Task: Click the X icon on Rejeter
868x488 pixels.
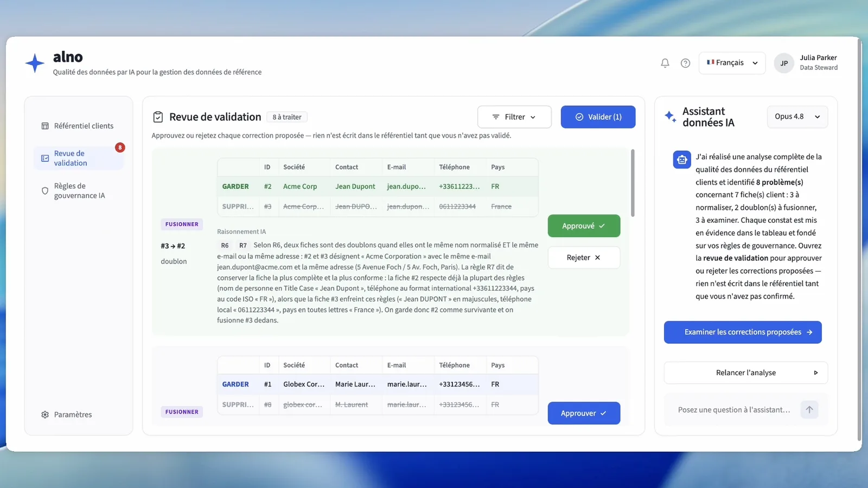Action: 597,258
